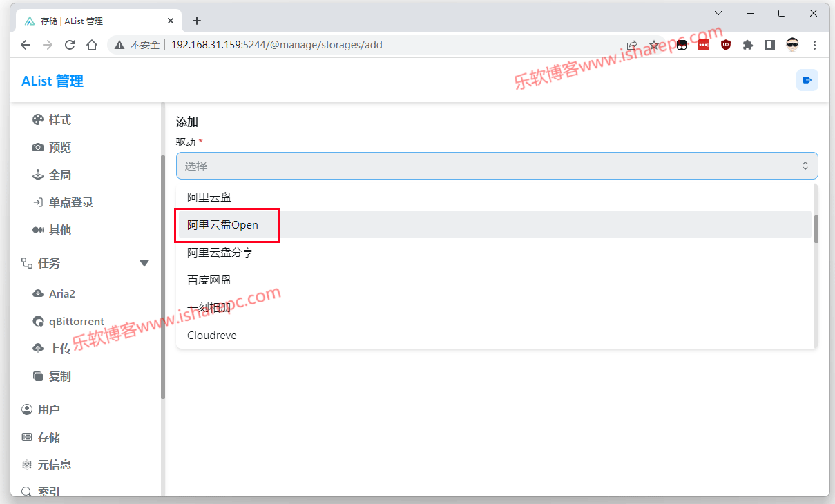Close the 存储 | AList 管理 tab
835x504 pixels.
(x=172, y=21)
